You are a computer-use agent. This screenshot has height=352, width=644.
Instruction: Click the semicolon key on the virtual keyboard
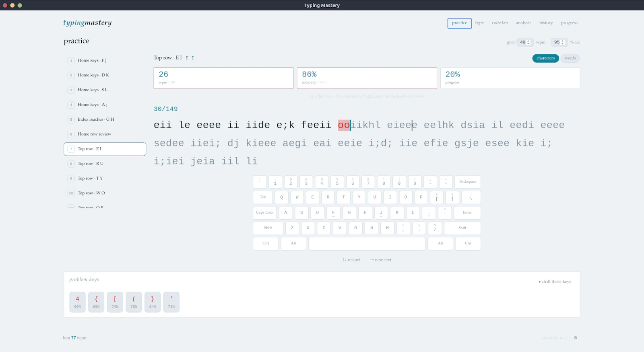[429, 213]
